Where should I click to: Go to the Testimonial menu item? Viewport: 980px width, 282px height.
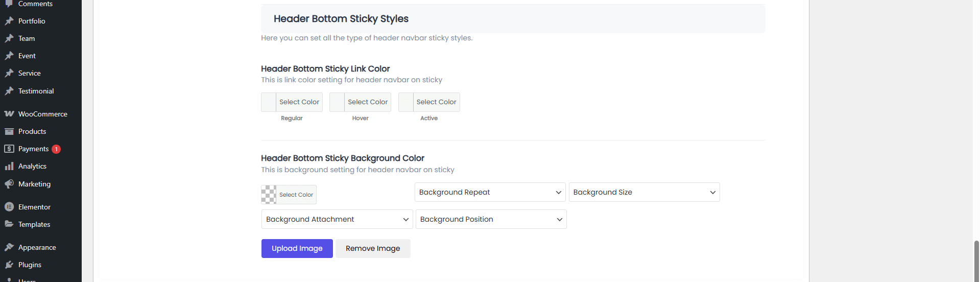click(x=36, y=91)
